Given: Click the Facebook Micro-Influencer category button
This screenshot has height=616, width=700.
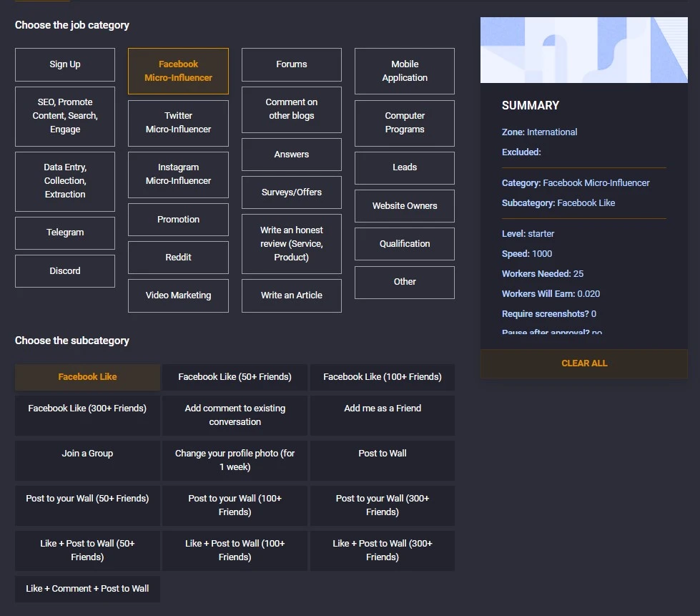Looking at the screenshot, I should [x=178, y=71].
